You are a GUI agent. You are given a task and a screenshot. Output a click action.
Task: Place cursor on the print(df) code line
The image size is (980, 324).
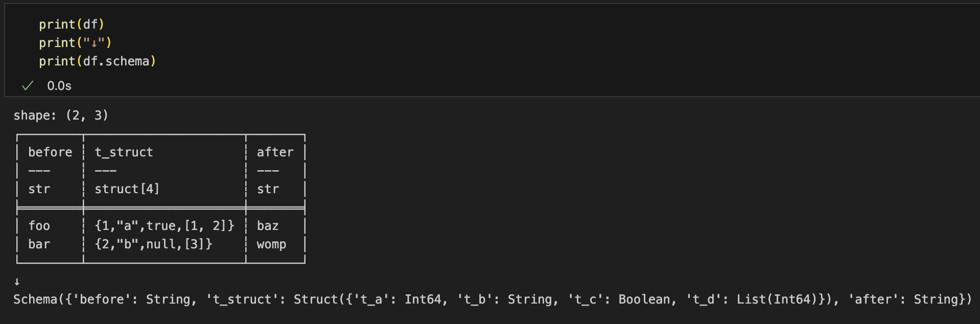point(72,25)
